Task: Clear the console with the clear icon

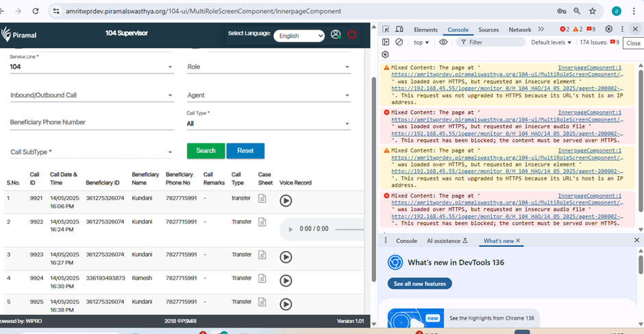Action: (x=399, y=42)
